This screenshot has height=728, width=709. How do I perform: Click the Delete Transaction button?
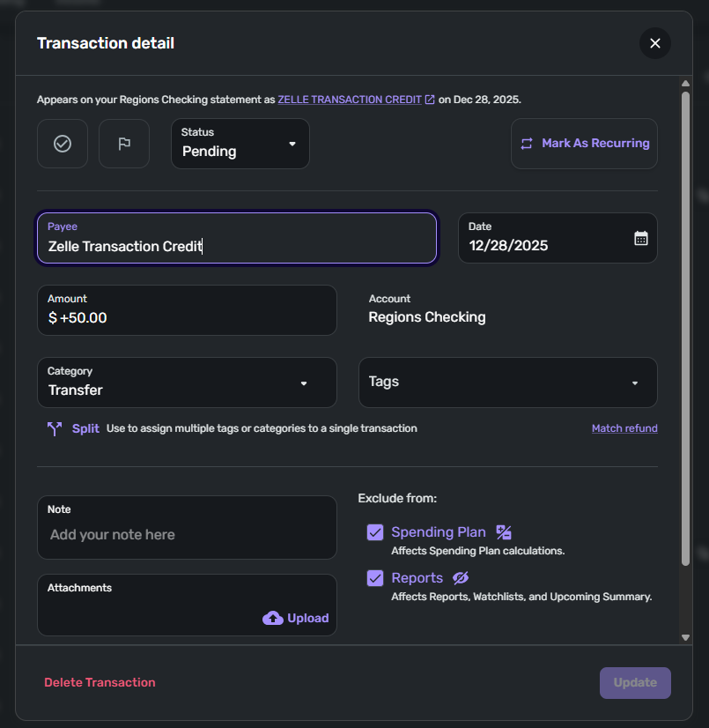point(100,682)
